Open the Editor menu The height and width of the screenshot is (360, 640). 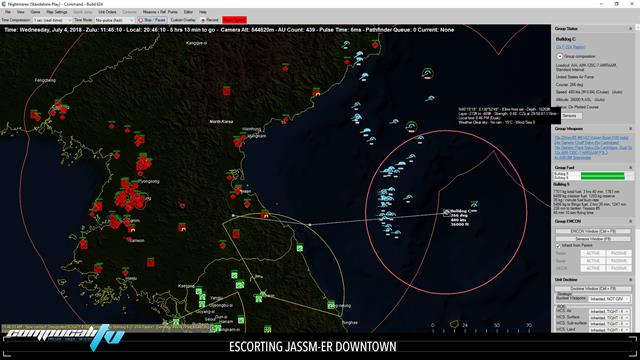(188, 12)
